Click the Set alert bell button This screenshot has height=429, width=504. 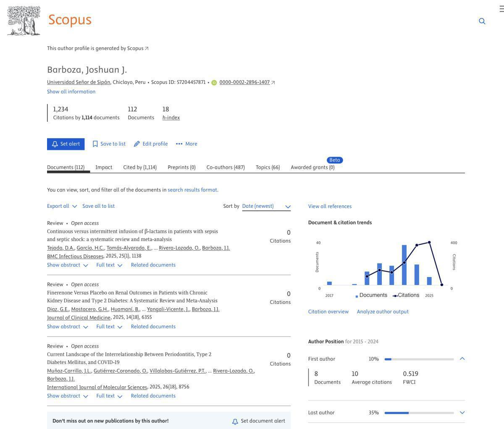pyautogui.click(x=66, y=144)
